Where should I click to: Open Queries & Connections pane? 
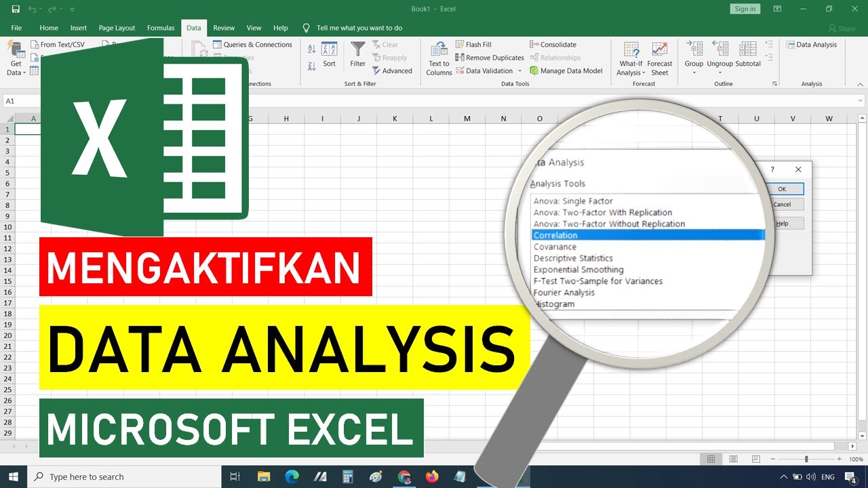point(252,45)
